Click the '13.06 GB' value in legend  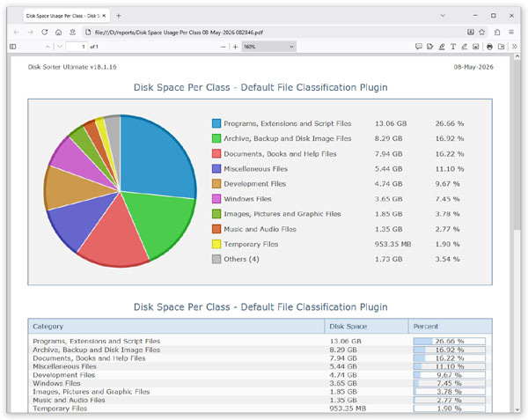(x=391, y=123)
